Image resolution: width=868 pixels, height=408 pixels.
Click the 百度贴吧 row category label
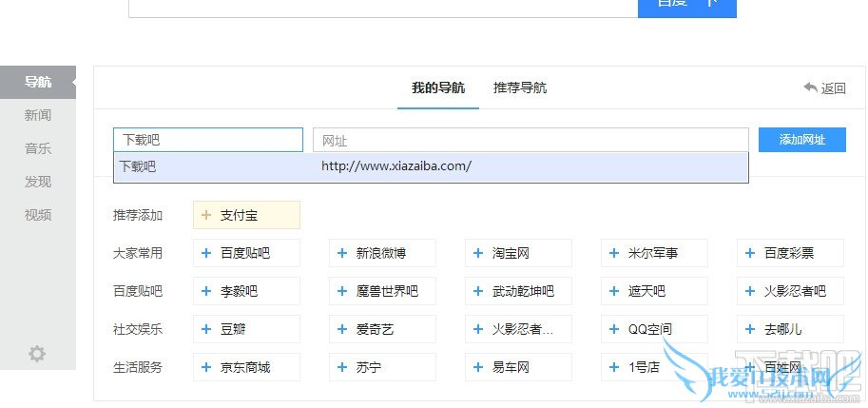click(x=138, y=291)
